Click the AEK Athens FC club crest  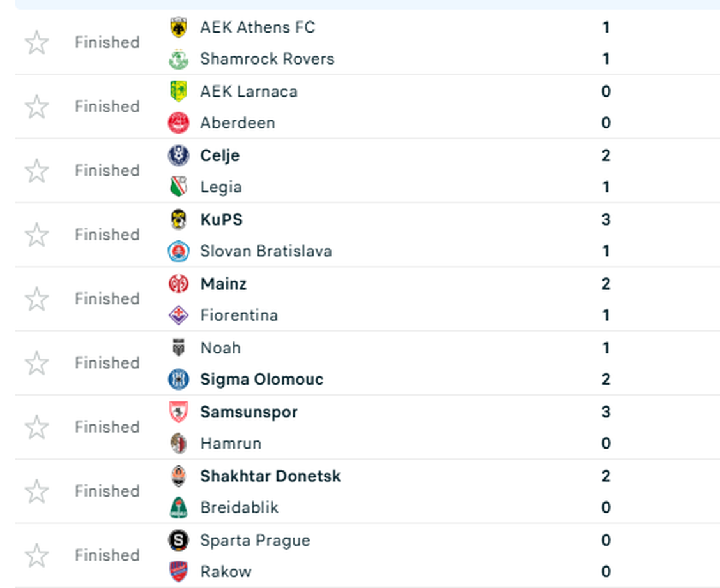coord(178,27)
